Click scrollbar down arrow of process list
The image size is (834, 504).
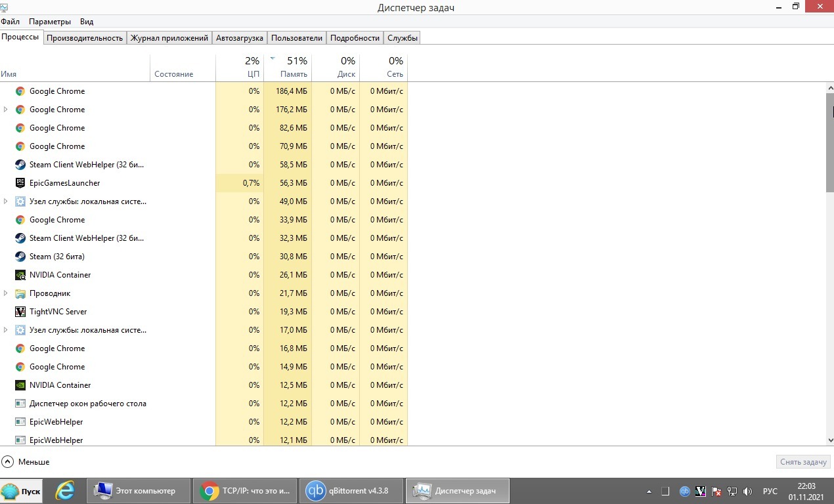(829, 440)
